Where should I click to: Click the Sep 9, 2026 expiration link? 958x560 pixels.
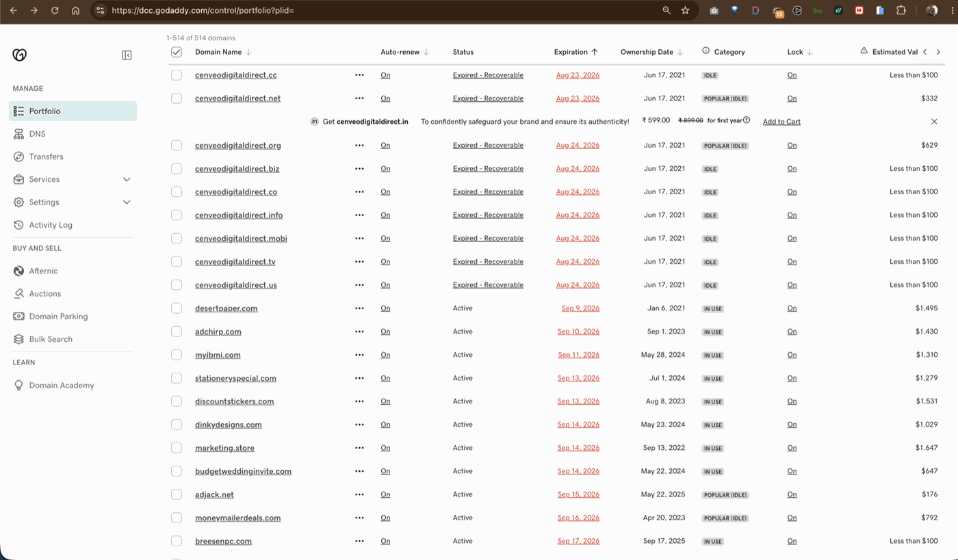tap(580, 308)
